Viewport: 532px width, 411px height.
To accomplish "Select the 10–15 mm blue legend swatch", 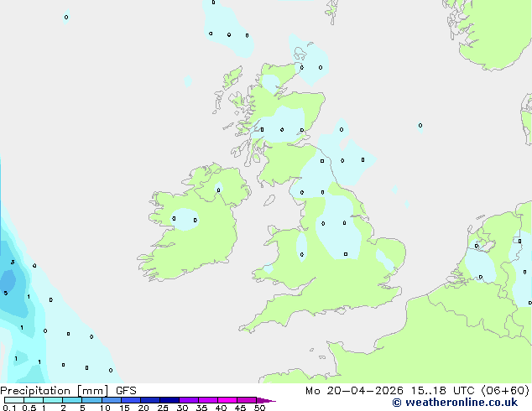I will pos(112,400).
